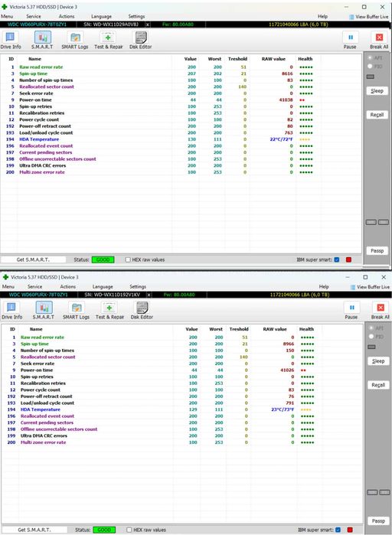The image size is (392, 535).
Task: Open Actions menu in top window
Action: pyautogui.click(x=67, y=16)
